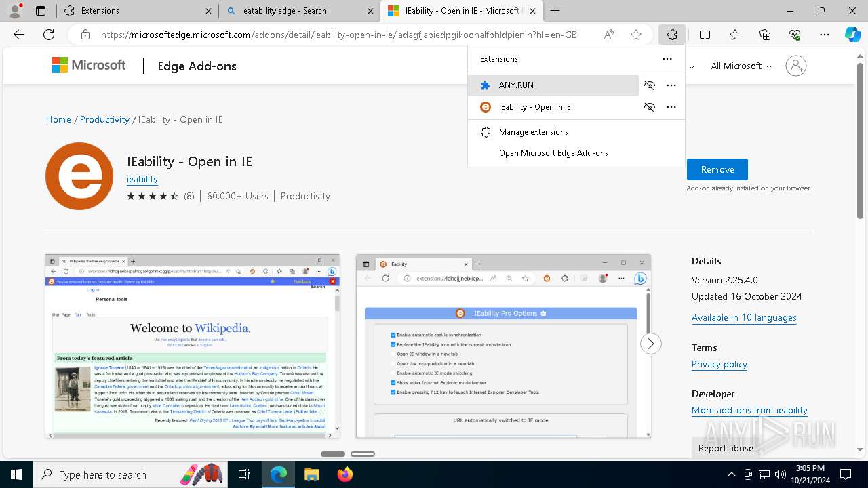Click the taskbar search box
The height and width of the screenshot is (488, 868).
click(130, 474)
